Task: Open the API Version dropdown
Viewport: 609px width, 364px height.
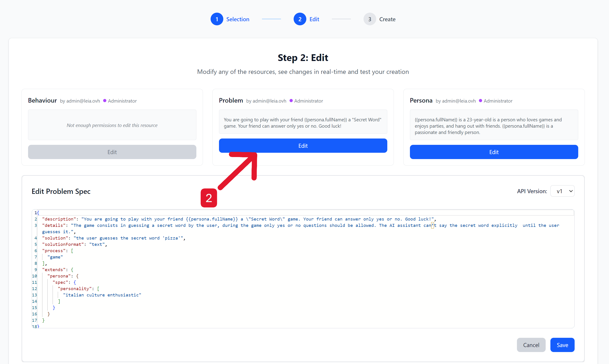Action: (562, 191)
